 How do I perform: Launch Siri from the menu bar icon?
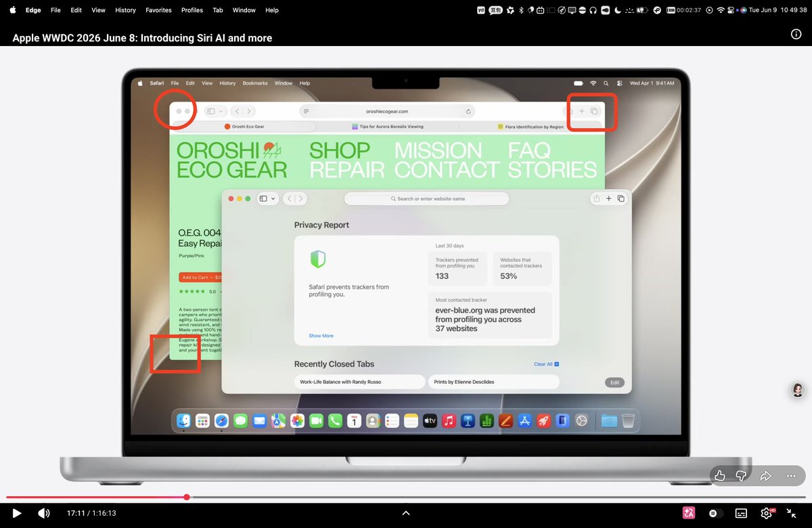point(744,10)
